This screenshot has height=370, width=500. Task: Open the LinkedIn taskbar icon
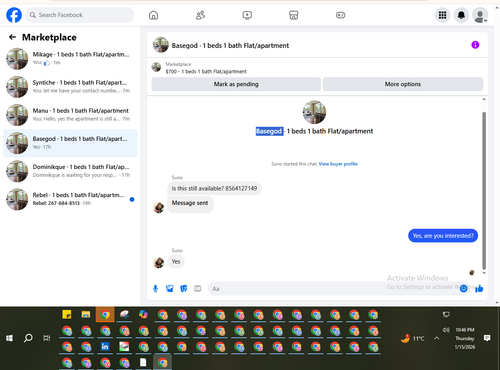click(x=105, y=347)
